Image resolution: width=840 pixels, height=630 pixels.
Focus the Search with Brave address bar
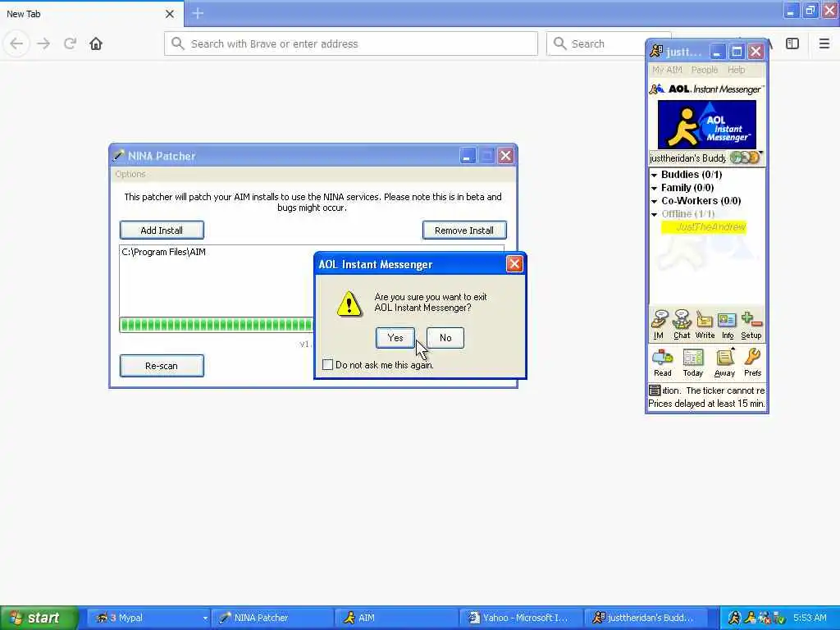pyautogui.click(x=351, y=43)
